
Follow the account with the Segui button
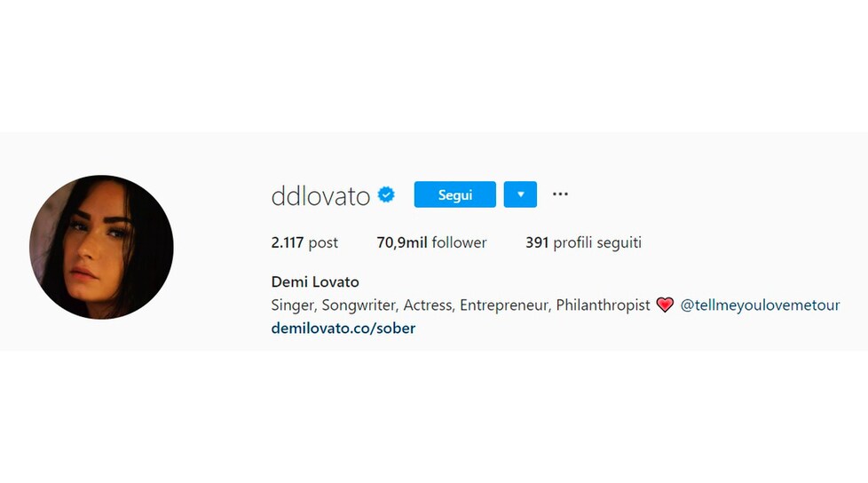pos(455,194)
